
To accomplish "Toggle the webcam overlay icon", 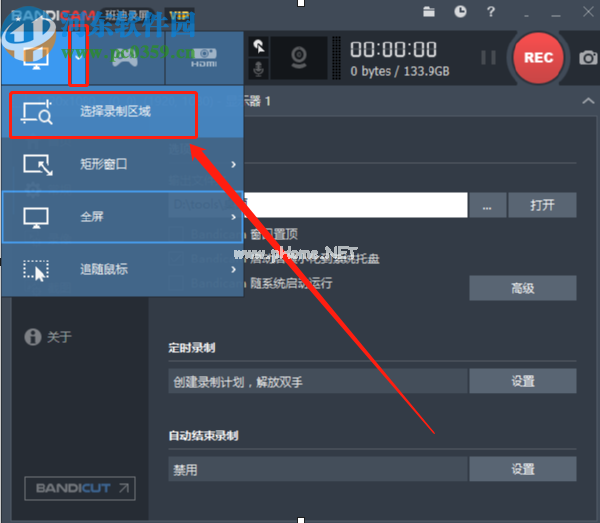I will click(x=299, y=58).
